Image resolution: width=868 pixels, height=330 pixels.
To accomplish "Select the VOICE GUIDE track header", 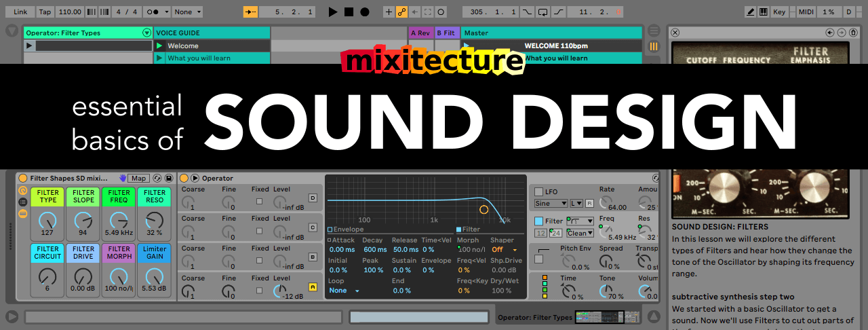I will 212,33.
